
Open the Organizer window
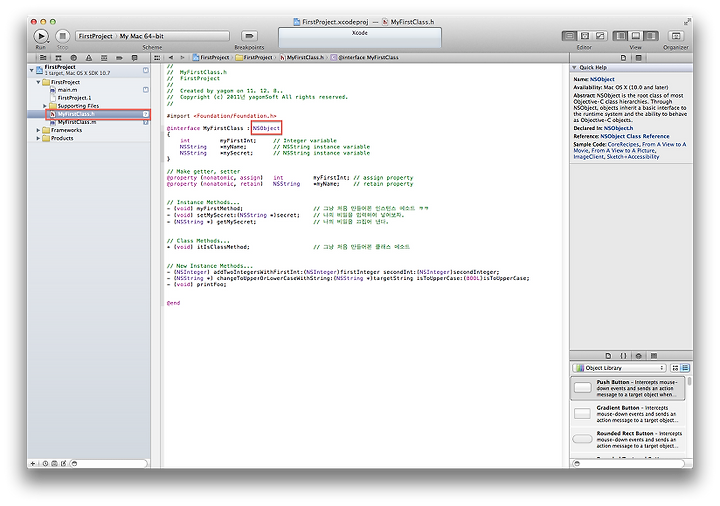[675, 36]
